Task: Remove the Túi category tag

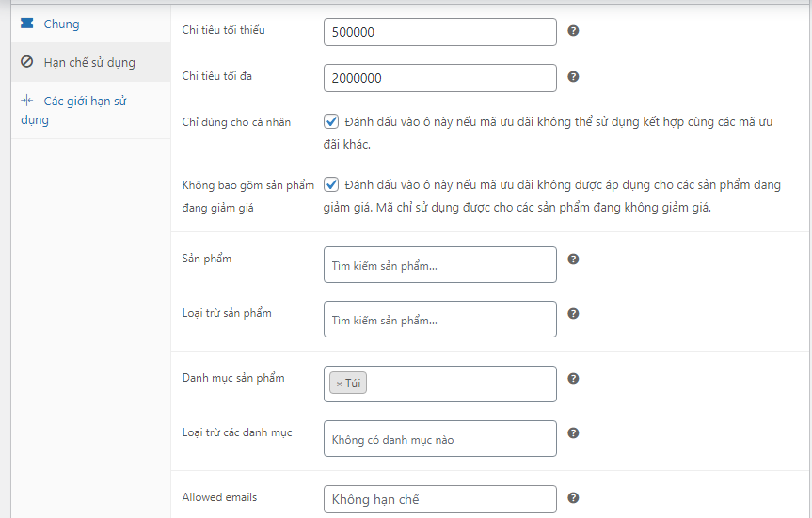Action: pos(339,384)
